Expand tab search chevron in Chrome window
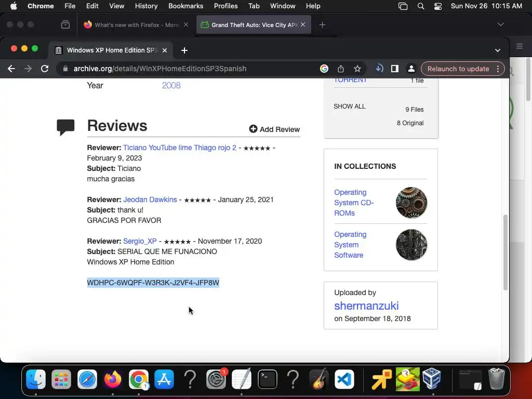 497,50
